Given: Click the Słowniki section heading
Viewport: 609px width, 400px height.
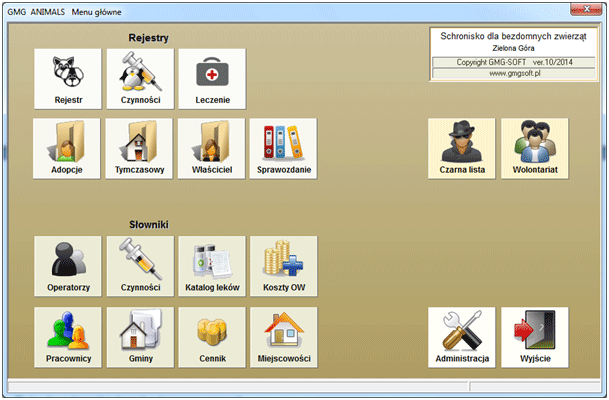Looking at the screenshot, I should coord(149,224).
